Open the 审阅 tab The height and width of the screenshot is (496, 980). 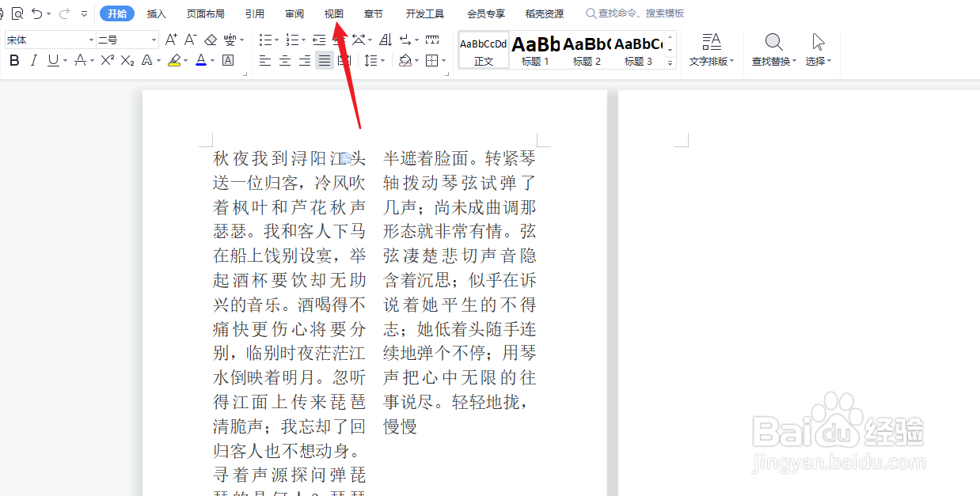pos(294,13)
